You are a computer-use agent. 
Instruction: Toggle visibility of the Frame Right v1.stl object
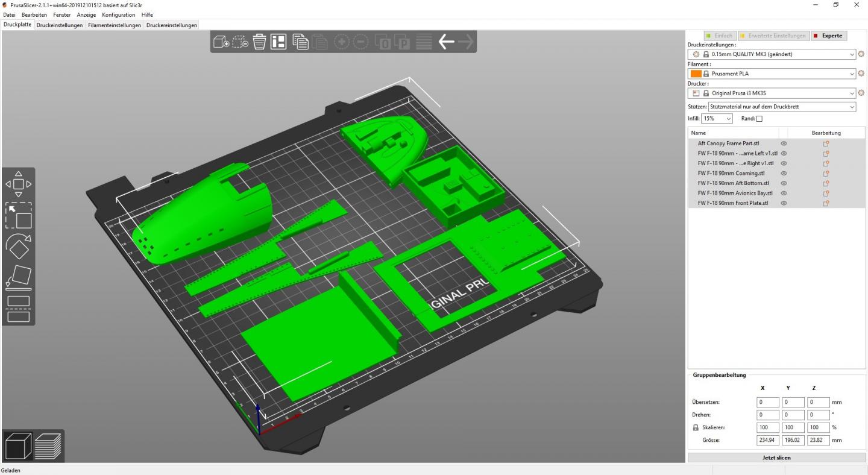(x=784, y=163)
